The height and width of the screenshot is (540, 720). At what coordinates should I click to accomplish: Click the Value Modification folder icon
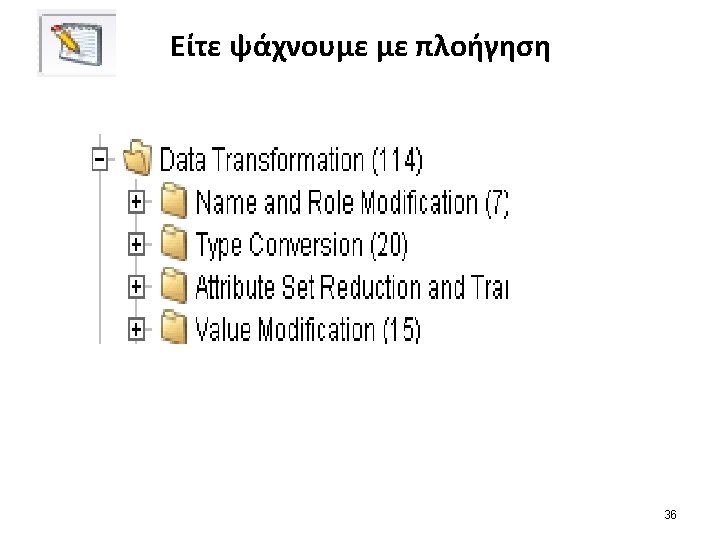(174, 328)
